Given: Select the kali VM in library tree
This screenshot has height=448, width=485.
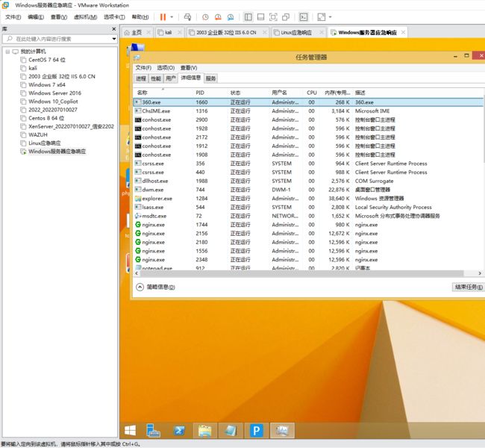Looking at the screenshot, I should (x=33, y=68).
